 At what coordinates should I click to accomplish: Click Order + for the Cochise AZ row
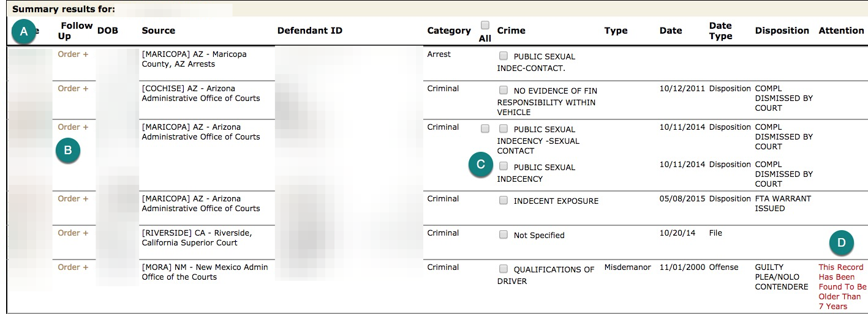pos(73,88)
